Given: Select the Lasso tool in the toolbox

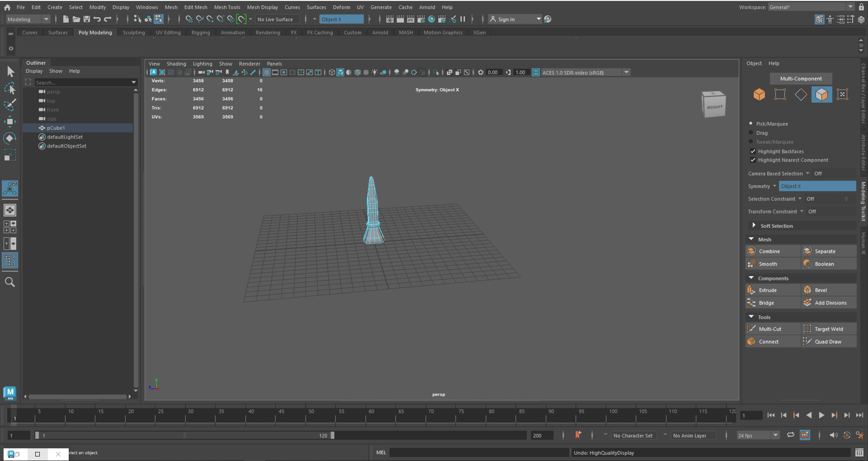Looking at the screenshot, I should (x=9, y=89).
